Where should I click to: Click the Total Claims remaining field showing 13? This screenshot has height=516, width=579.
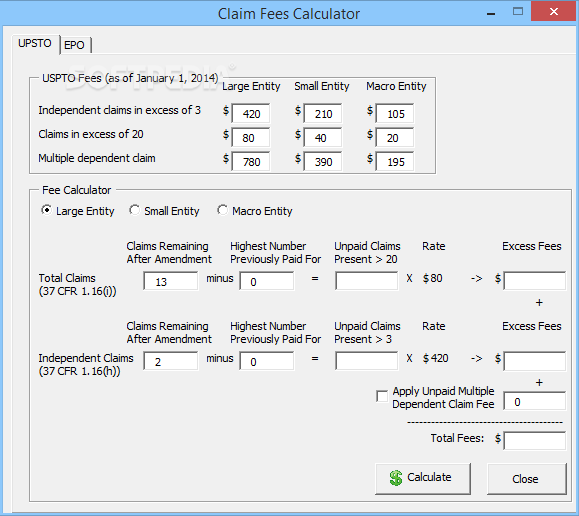click(171, 281)
